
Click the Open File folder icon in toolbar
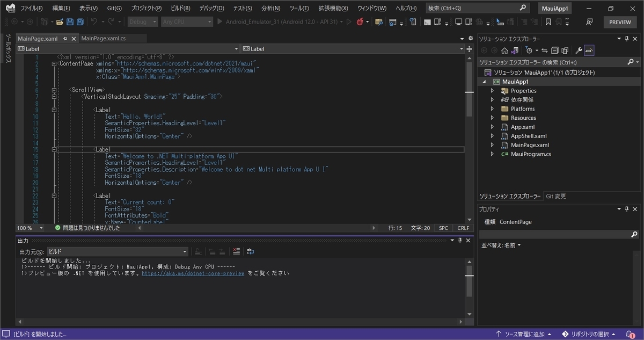[60, 22]
